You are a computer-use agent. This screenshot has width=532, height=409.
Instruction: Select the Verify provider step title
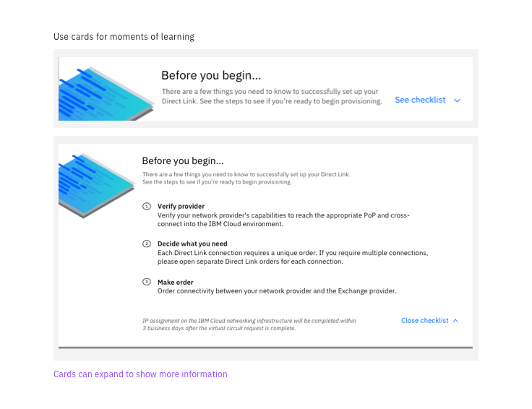click(x=181, y=206)
